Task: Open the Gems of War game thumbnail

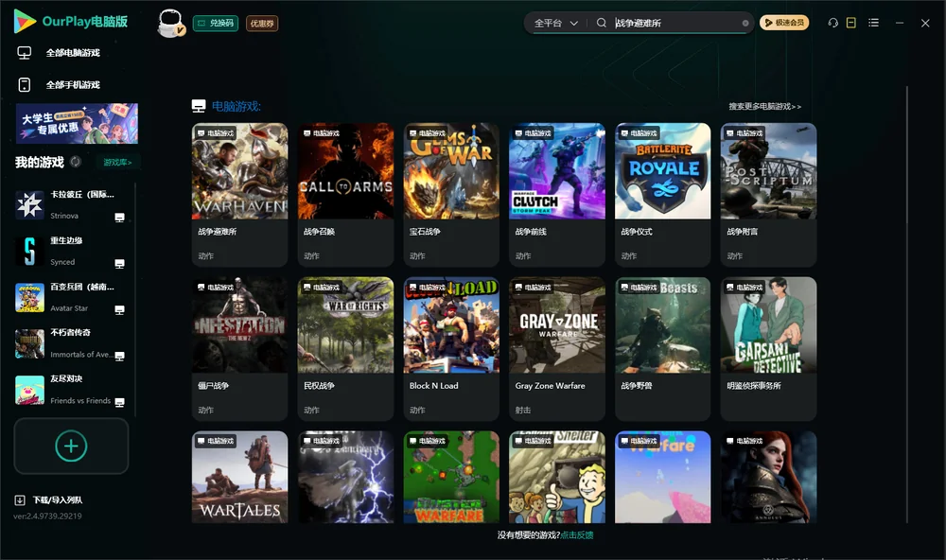Action: coord(451,171)
